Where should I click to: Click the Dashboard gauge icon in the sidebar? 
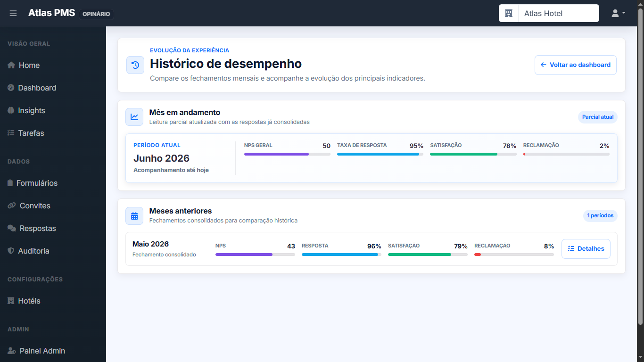coord(11,88)
